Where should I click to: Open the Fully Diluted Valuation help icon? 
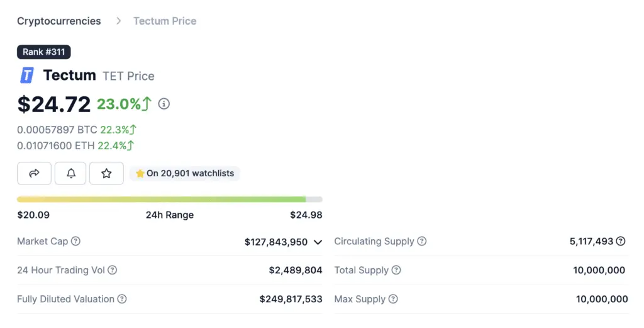[x=122, y=299]
